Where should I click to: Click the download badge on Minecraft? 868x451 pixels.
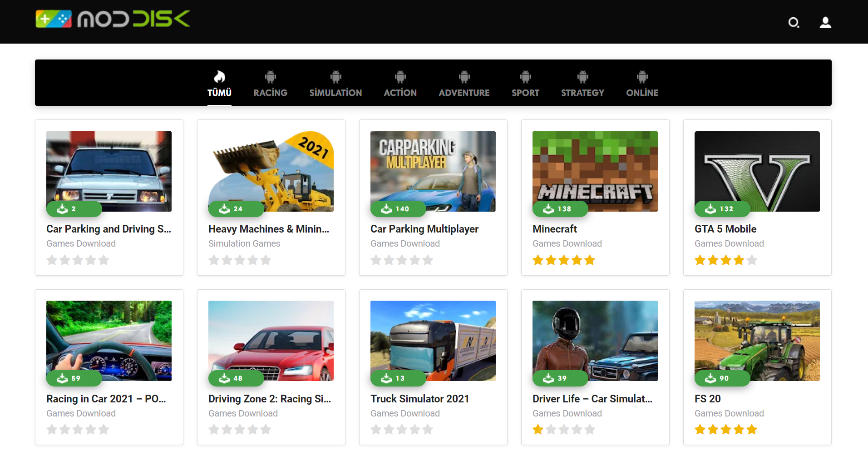(x=560, y=209)
